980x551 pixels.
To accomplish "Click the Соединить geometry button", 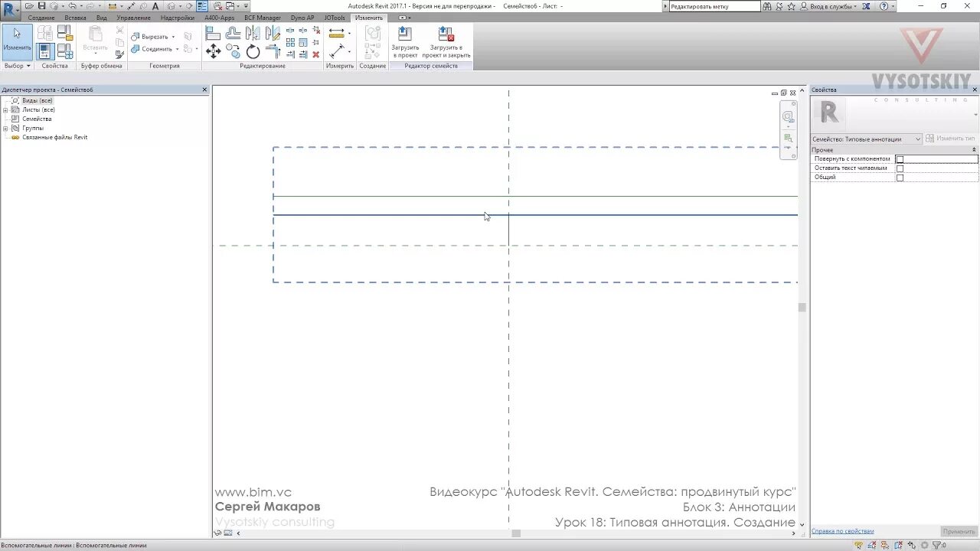I will pos(152,49).
